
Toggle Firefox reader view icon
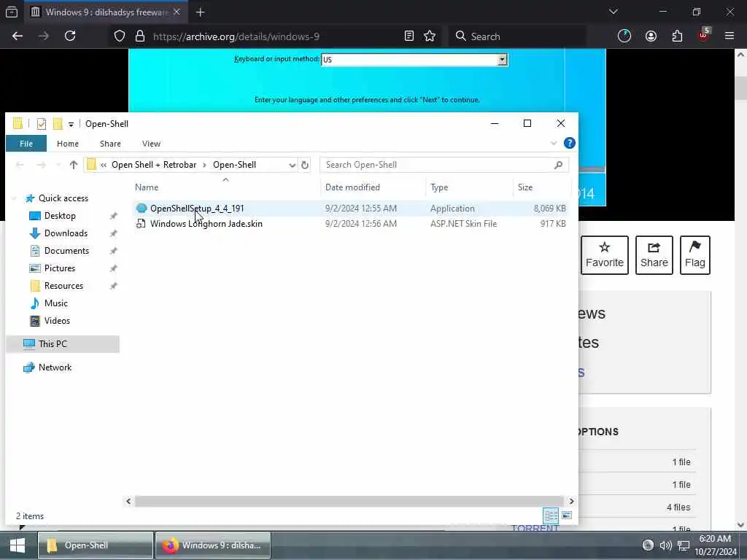click(x=409, y=36)
